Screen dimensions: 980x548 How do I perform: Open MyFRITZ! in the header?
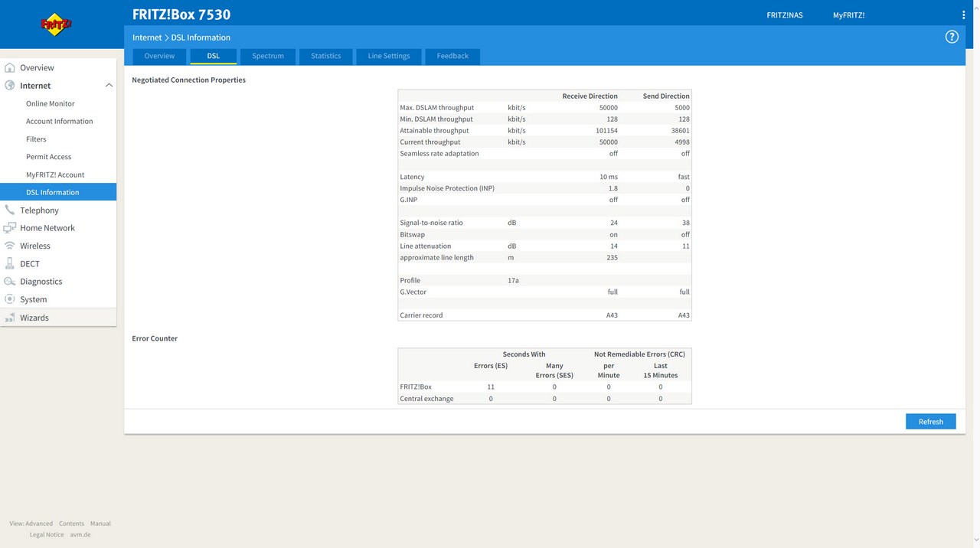[x=849, y=15]
